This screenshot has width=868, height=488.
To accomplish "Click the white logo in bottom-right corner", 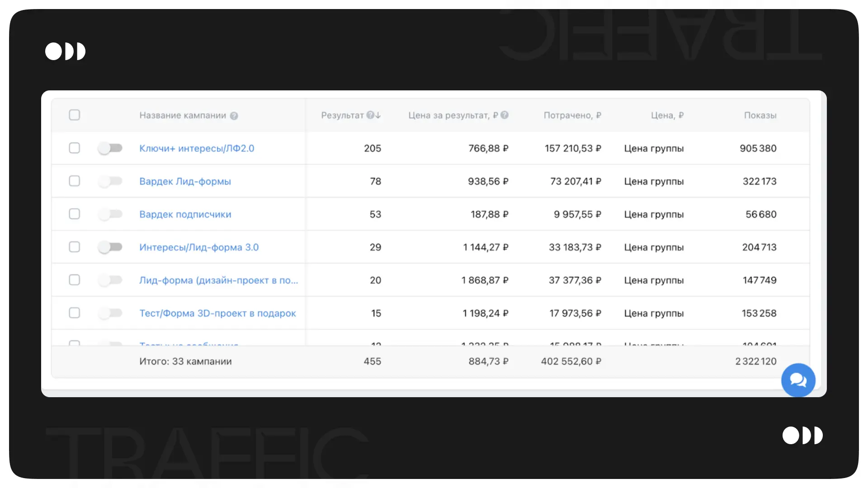I will [802, 436].
